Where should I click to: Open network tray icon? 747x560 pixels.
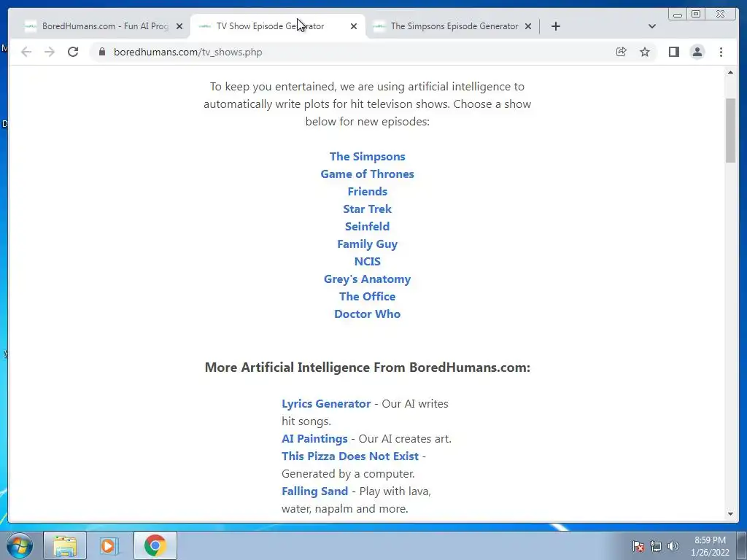click(x=656, y=546)
